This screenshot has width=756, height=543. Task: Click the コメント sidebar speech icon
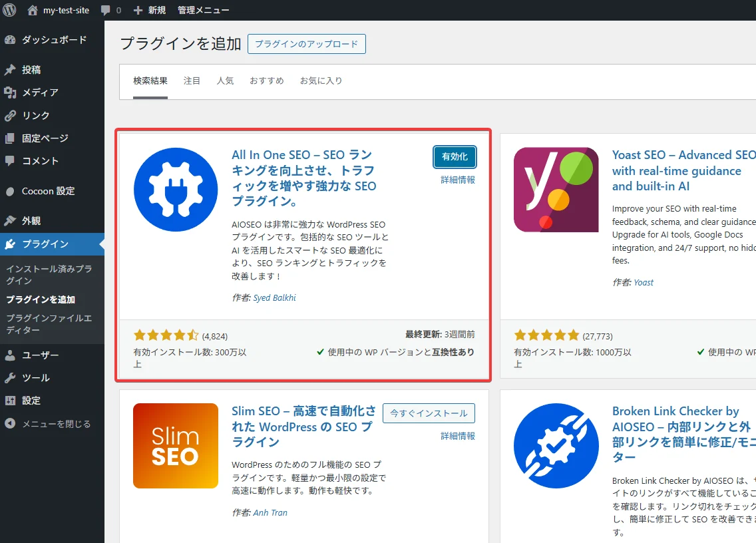pyautogui.click(x=10, y=161)
